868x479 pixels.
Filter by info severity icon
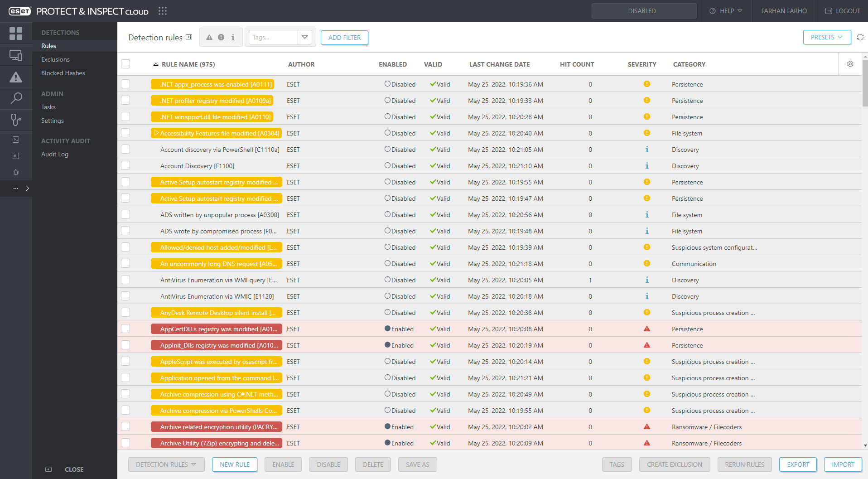[233, 37]
